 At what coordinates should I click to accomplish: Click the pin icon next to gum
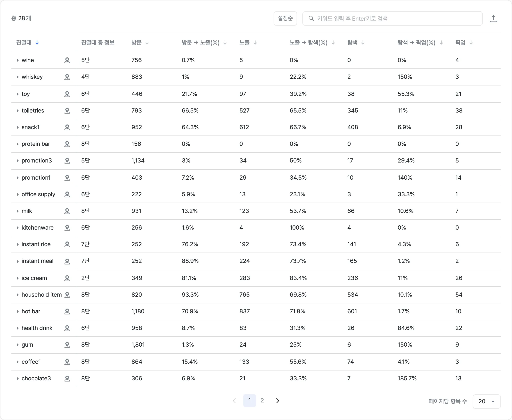coord(67,345)
